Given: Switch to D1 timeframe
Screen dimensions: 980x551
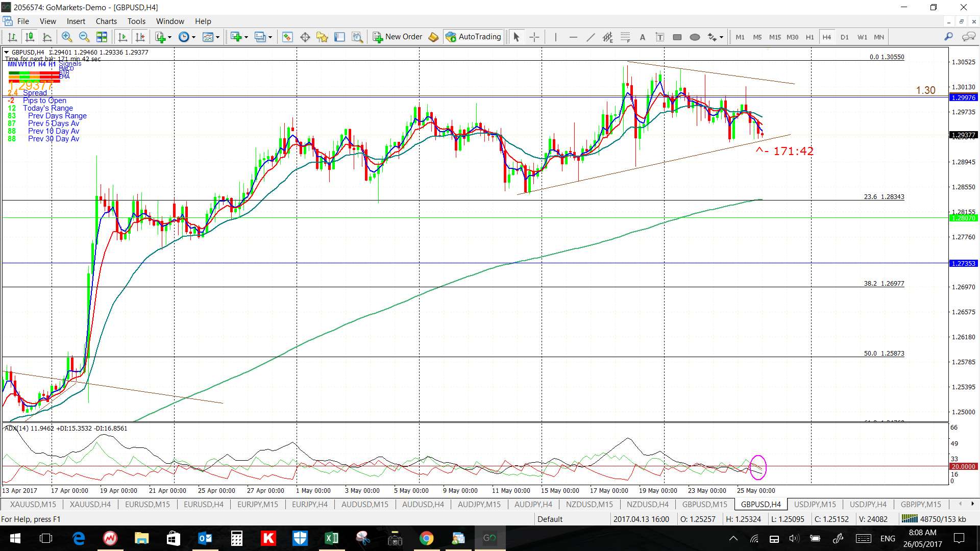Looking at the screenshot, I should (x=845, y=37).
